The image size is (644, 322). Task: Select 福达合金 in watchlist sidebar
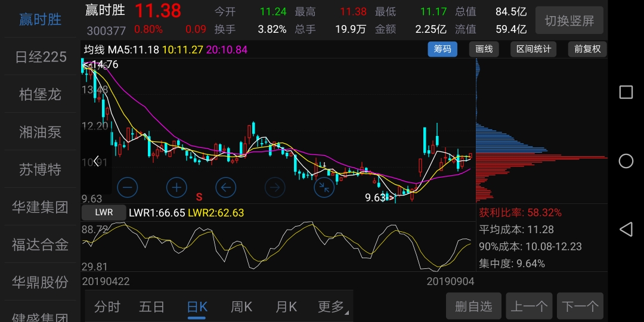click(41, 244)
